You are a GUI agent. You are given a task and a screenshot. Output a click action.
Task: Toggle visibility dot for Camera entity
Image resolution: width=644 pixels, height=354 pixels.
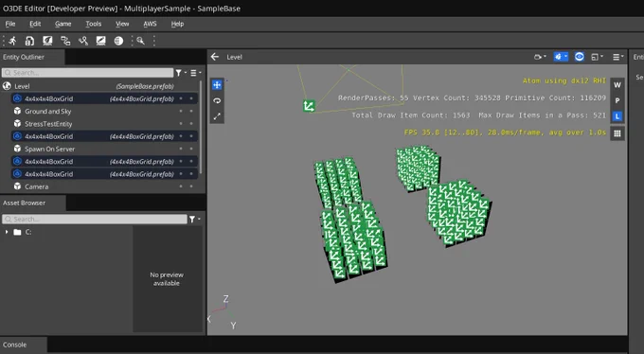tap(181, 186)
